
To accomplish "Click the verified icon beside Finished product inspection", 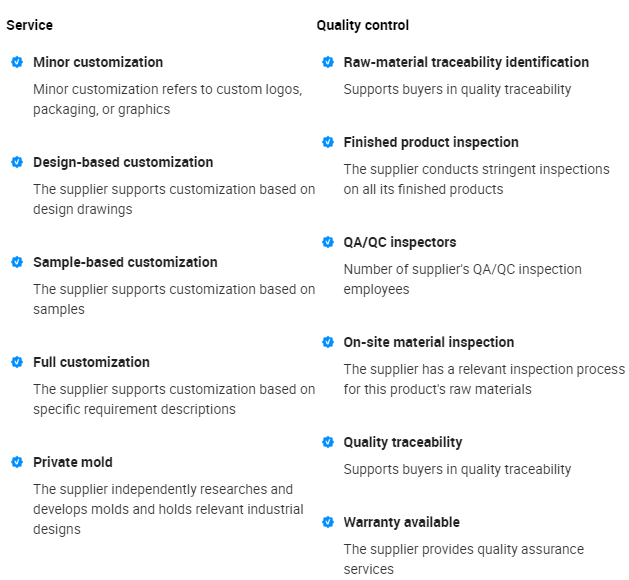I will [328, 142].
